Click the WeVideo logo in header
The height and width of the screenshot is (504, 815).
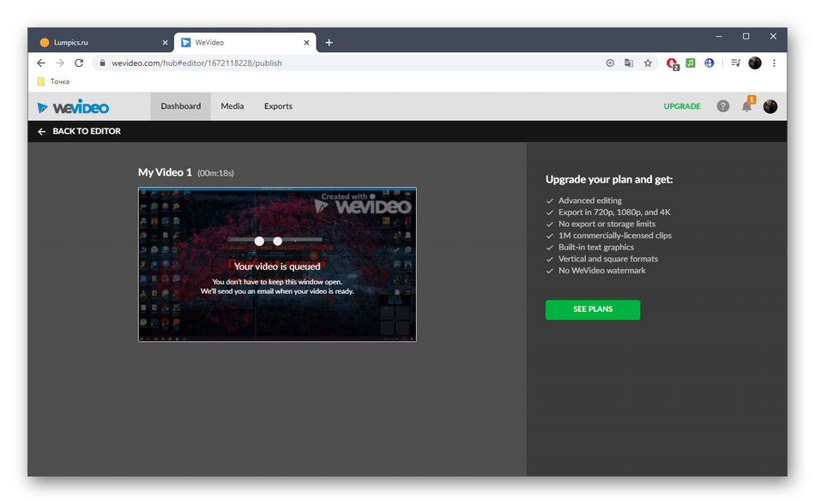point(73,107)
